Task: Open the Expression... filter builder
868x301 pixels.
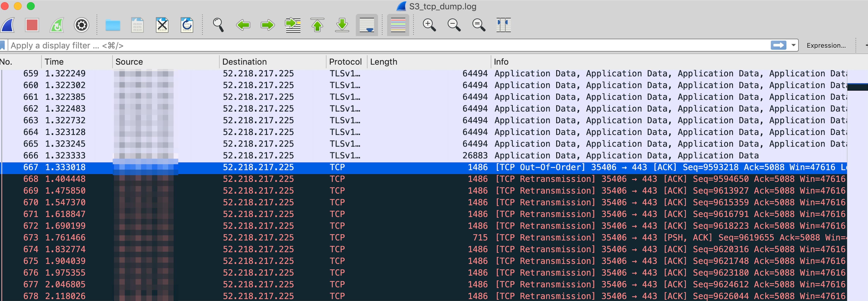Action: [x=826, y=45]
